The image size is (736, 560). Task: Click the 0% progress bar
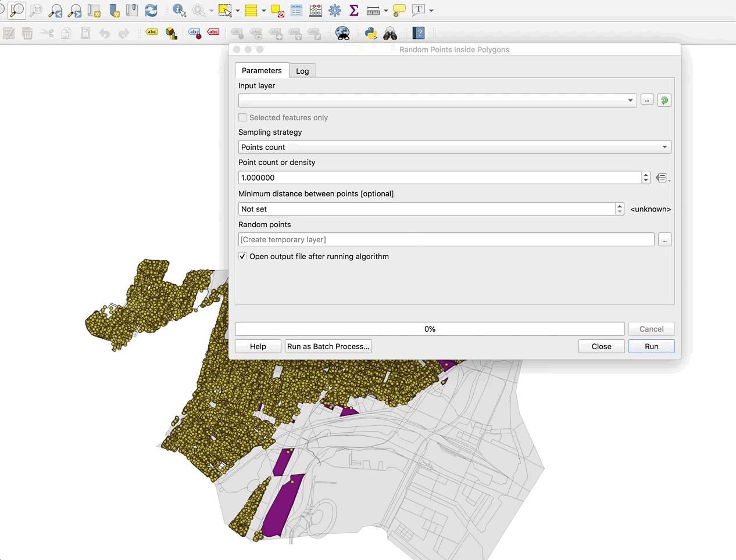click(430, 329)
